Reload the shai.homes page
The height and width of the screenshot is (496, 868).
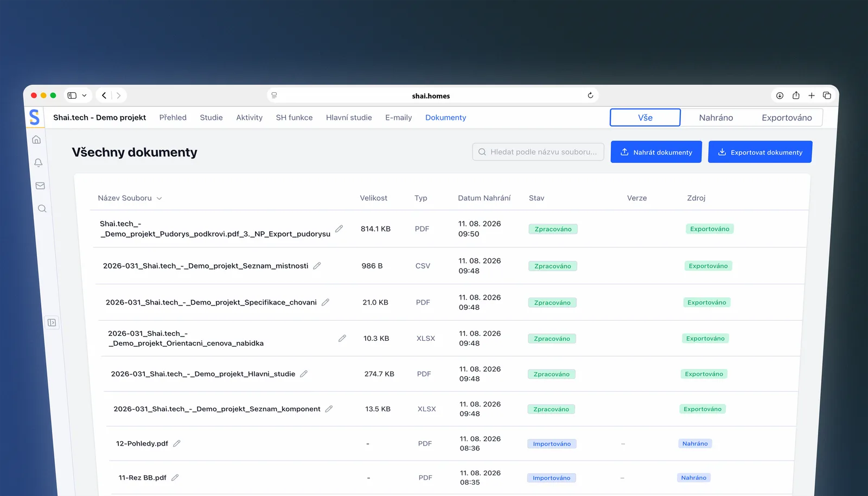tap(590, 96)
